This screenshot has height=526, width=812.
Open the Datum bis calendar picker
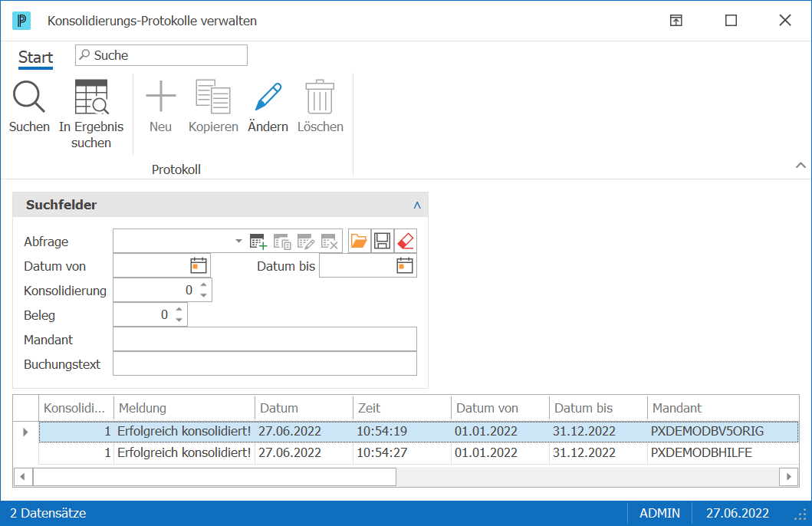(404, 265)
